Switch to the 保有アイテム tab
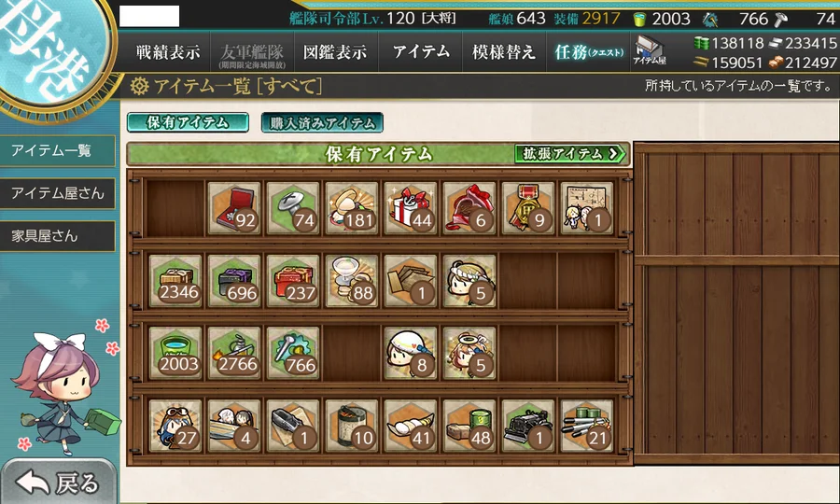840x504 pixels. [188, 122]
